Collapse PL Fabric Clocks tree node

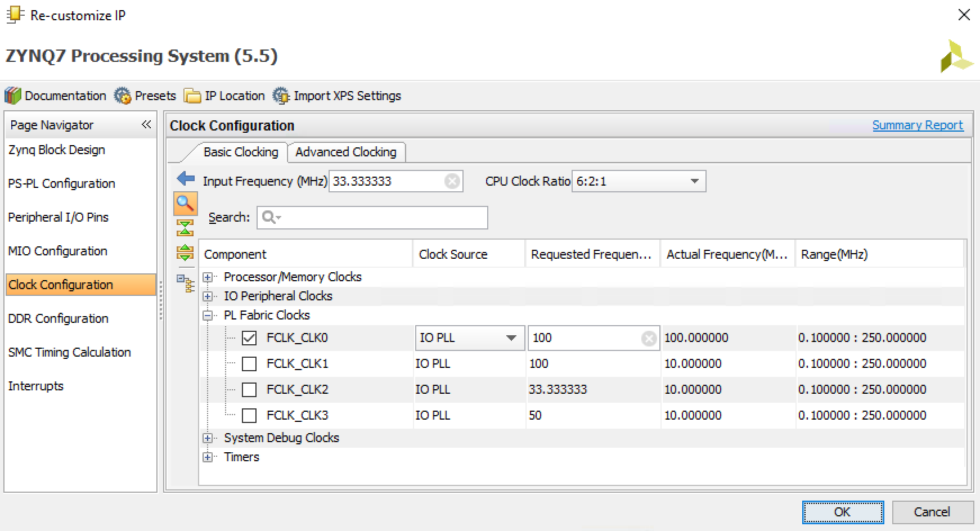tap(208, 316)
